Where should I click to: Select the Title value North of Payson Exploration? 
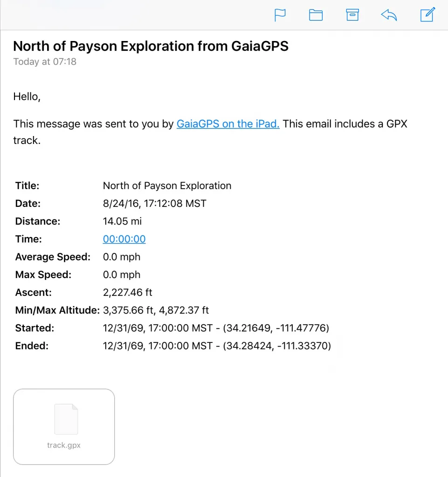click(x=167, y=185)
